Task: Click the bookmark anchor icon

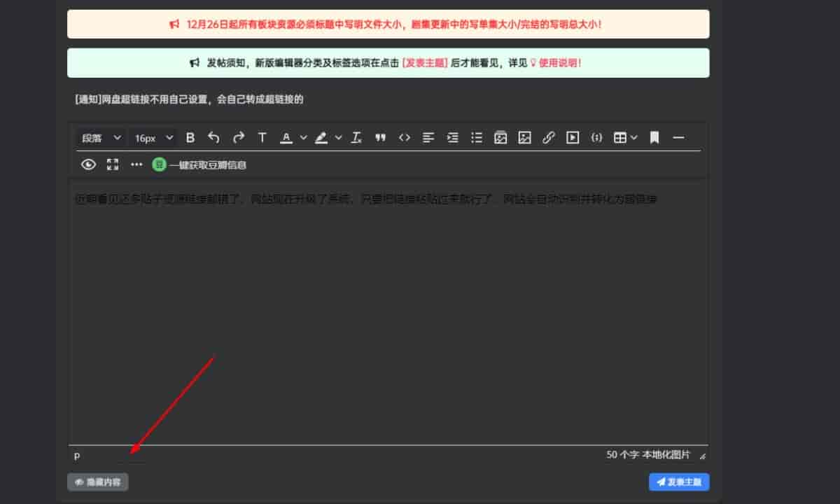Action: click(x=654, y=138)
